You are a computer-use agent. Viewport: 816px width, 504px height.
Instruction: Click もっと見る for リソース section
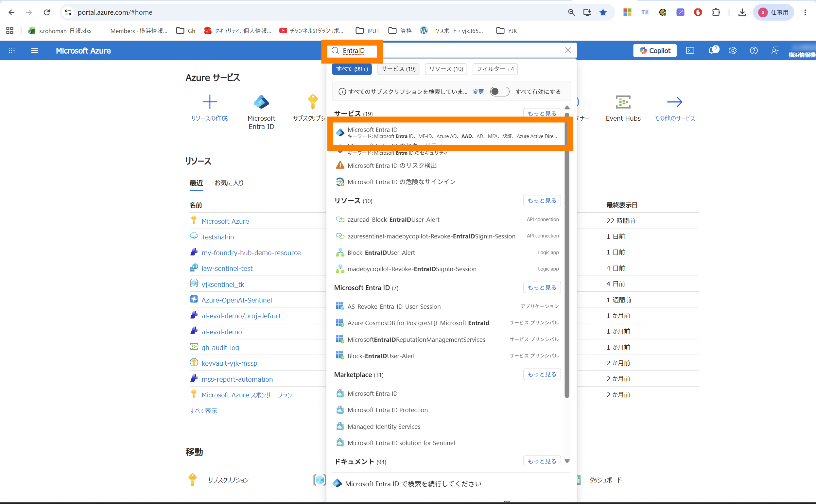[542, 201]
